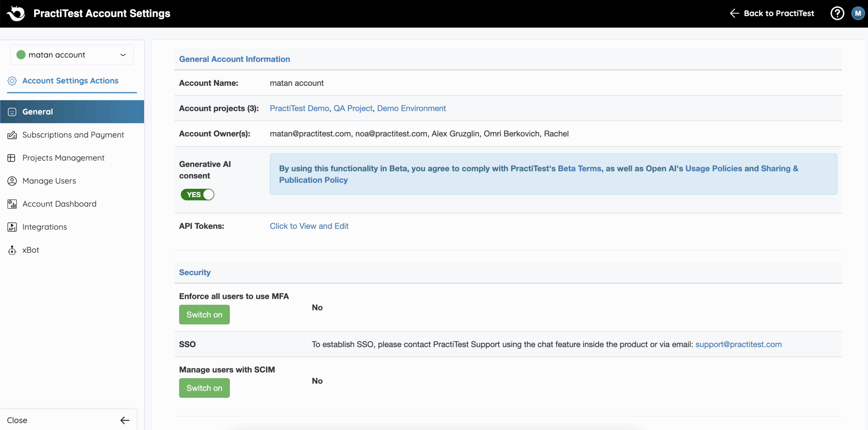The image size is (868, 430).
Task: Open the Demo Environment project link
Action: (x=411, y=108)
